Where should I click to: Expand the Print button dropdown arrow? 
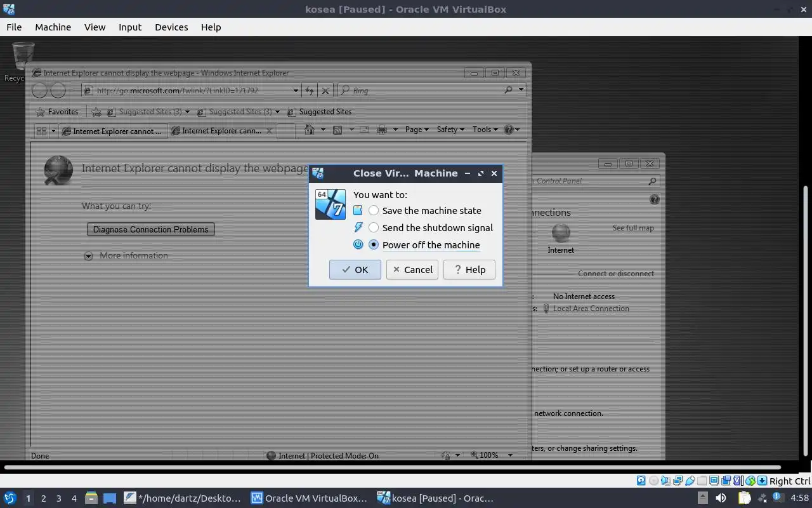(395, 130)
